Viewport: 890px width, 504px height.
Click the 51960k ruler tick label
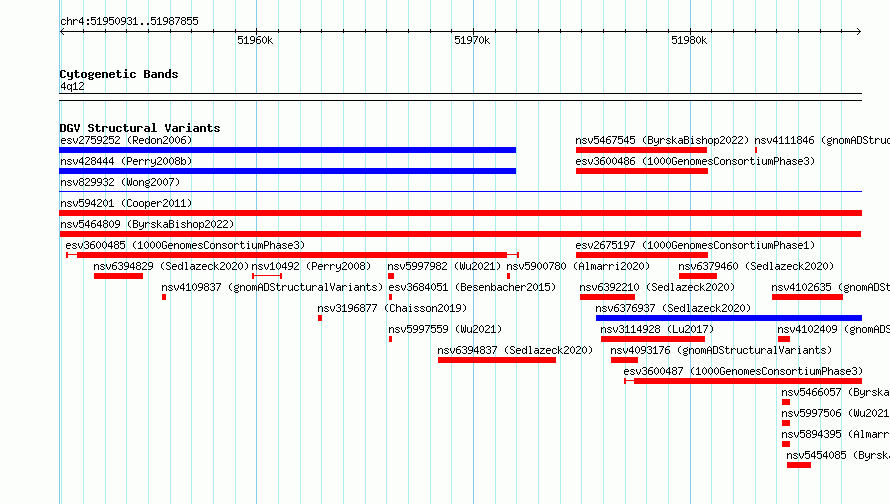coord(255,40)
